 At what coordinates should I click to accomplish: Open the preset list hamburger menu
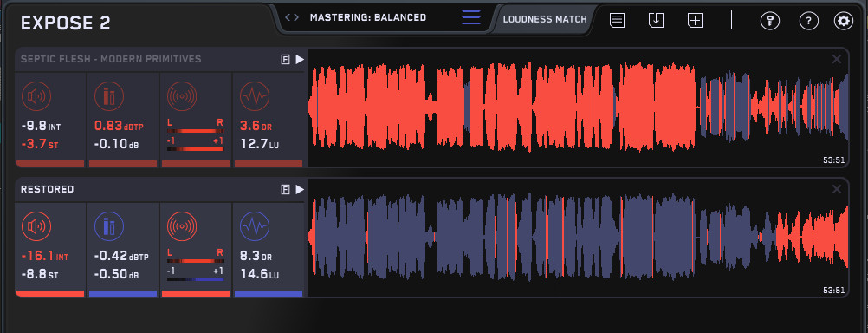coord(471,17)
